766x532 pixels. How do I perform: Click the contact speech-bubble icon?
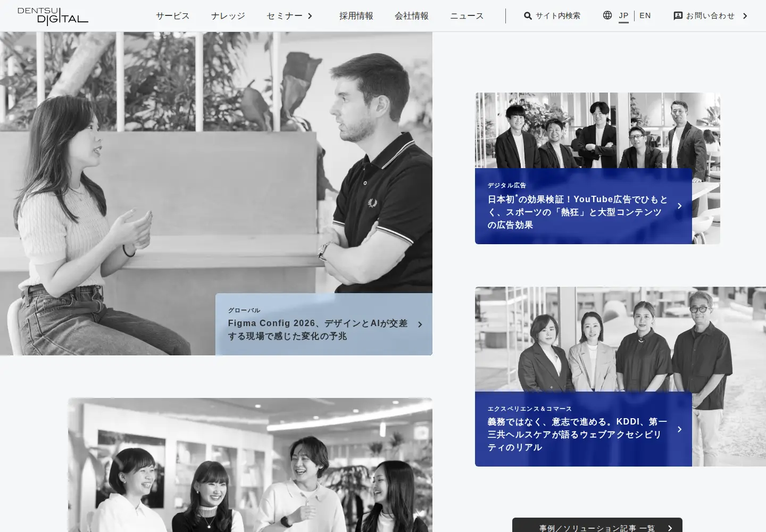678,16
